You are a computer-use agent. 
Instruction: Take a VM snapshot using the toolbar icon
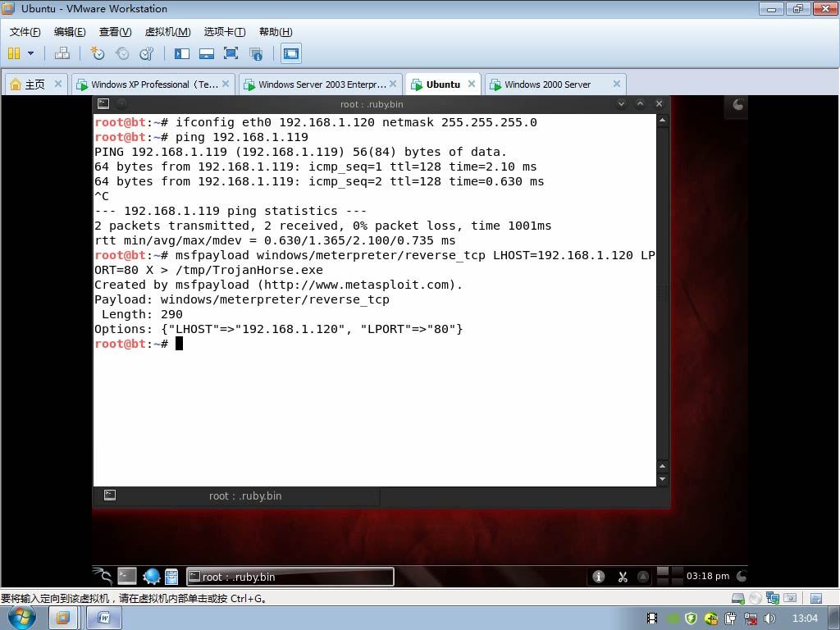pyautogui.click(x=97, y=53)
